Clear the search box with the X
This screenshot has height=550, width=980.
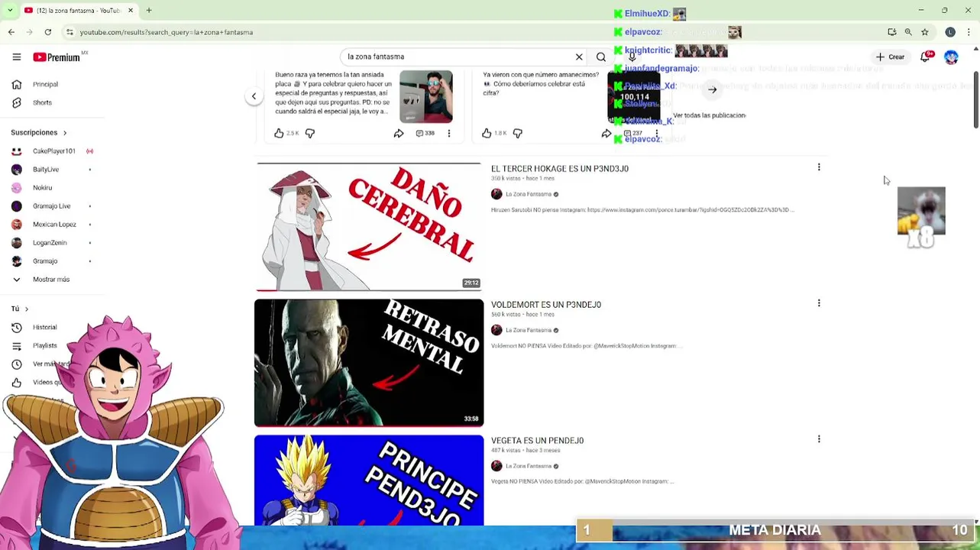point(579,57)
